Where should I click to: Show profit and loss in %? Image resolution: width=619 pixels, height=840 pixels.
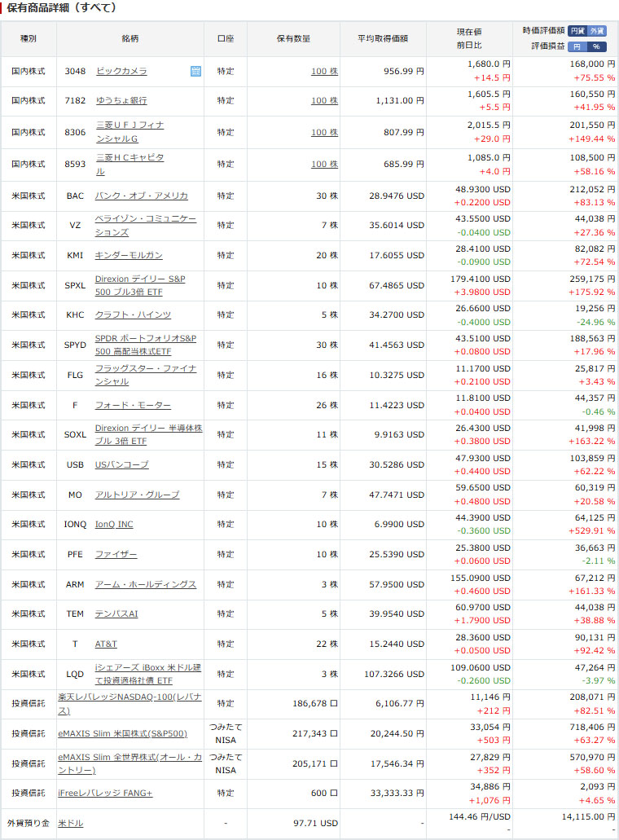pyautogui.click(x=598, y=46)
